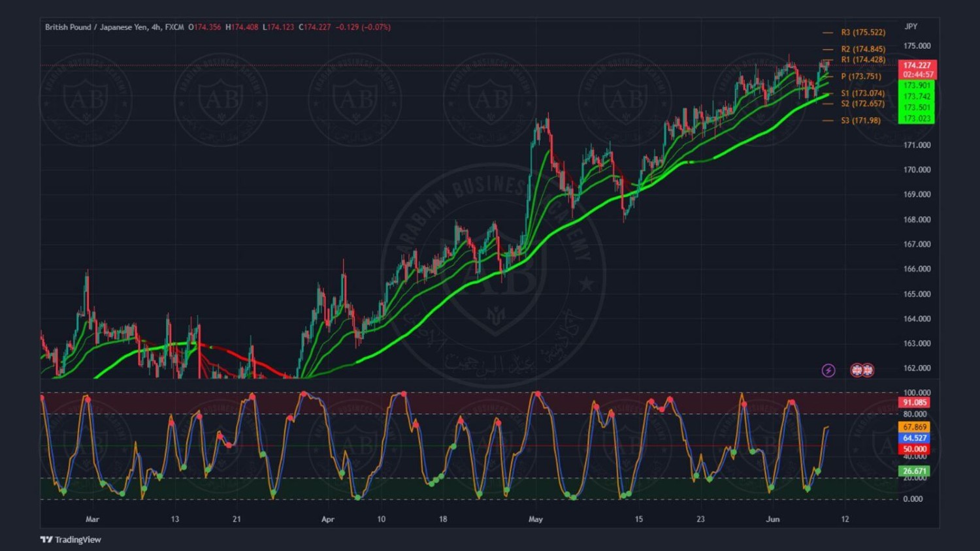Click the 100.000 oscillator axis label
Screen dimensions: 980x551
pyautogui.click(x=917, y=393)
